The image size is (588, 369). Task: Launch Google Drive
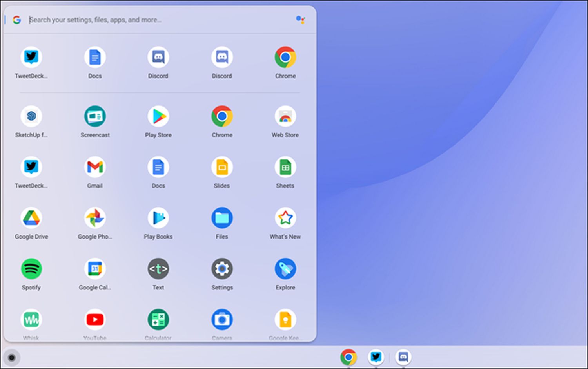click(31, 219)
